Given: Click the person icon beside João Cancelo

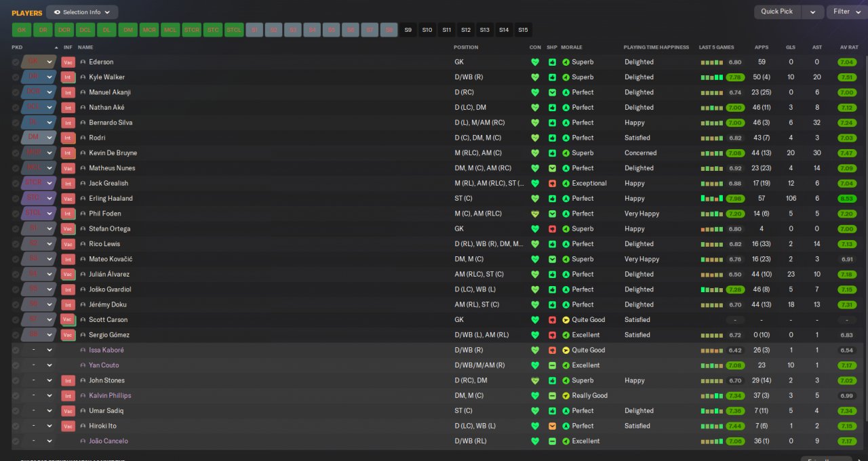Looking at the screenshot, I should click(83, 441).
